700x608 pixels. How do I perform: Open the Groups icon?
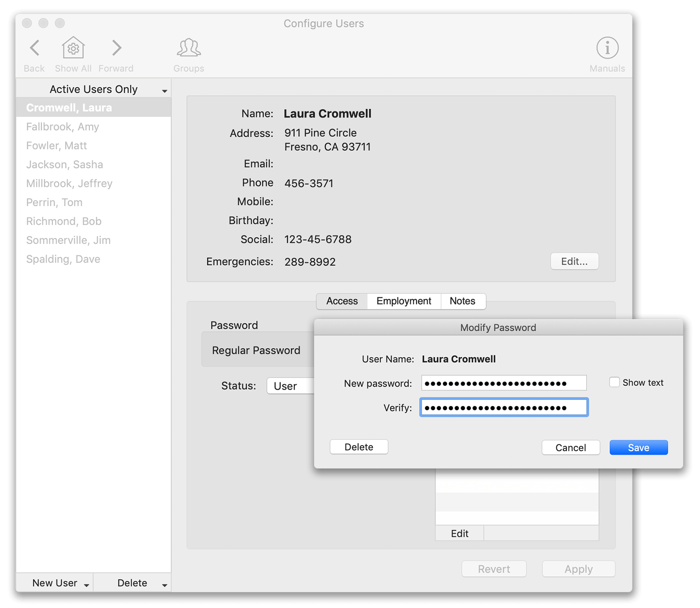tap(189, 48)
